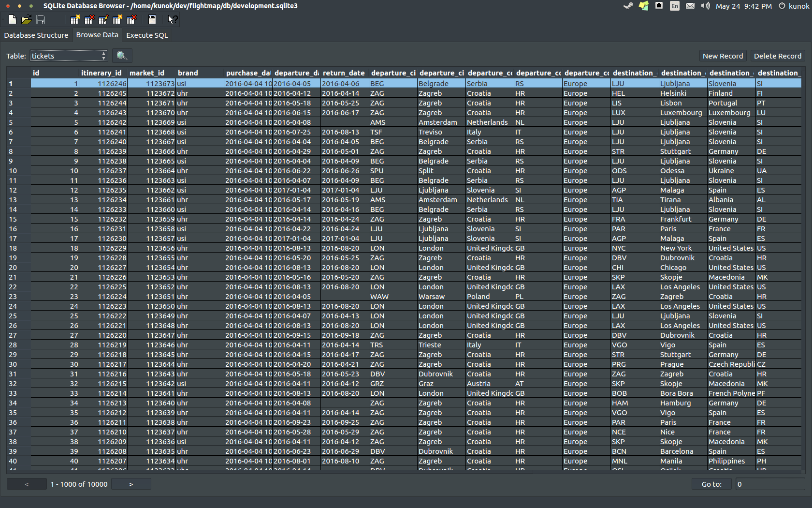Click the Modify Table pencil icon

(x=103, y=19)
